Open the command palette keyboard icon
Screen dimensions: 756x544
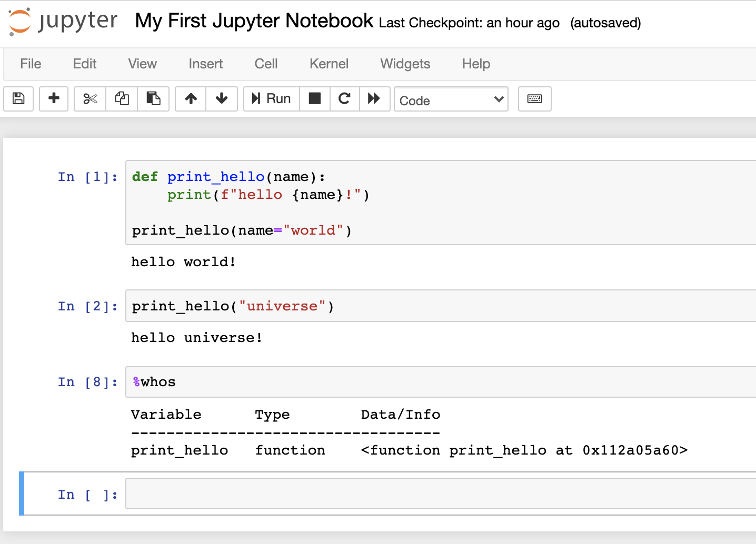pyautogui.click(x=534, y=98)
